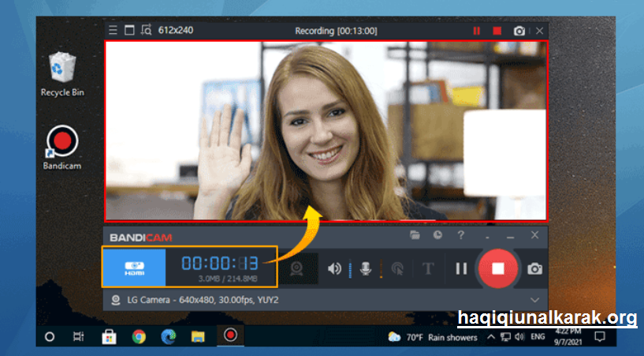Viewport: 644px width, 356px height.
Task: Adjust the microphone level bar
Action: tap(382, 269)
